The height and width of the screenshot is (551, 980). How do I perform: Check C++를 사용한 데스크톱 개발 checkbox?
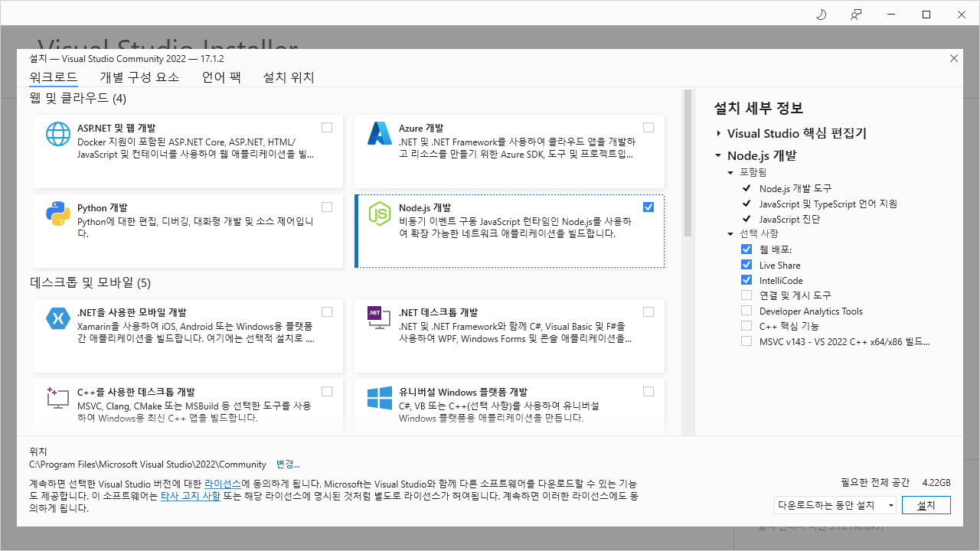[x=327, y=391]
